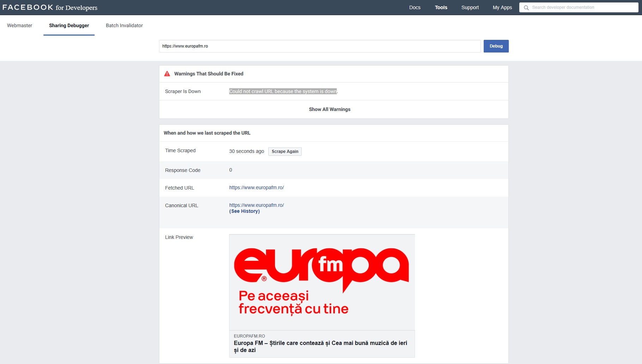The image size is (642, 364).
Task: Click the 'Link Preview' label
Action: pos(179,237)
